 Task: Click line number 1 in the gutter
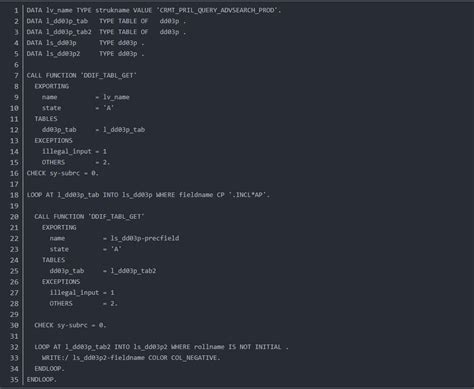16,11
